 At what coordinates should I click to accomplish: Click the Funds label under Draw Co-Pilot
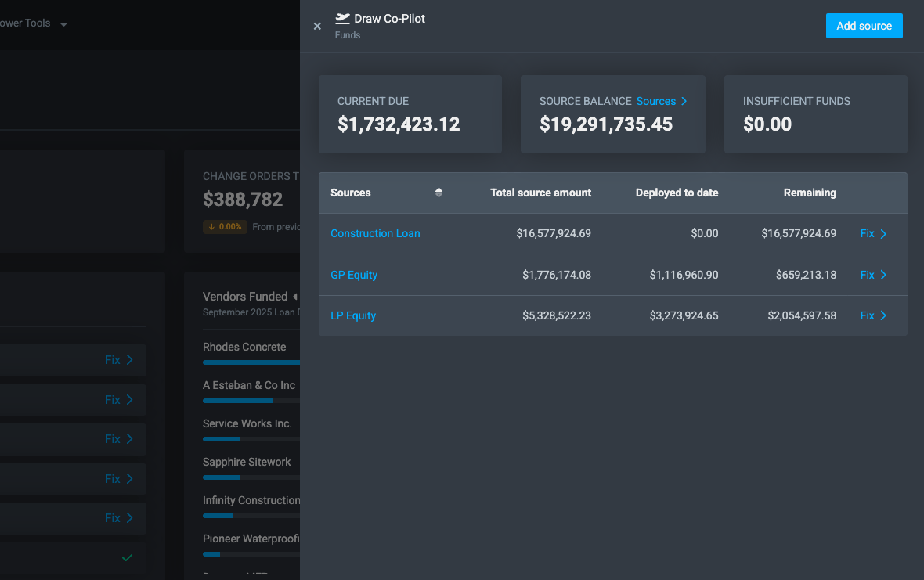tap(347, 34)
